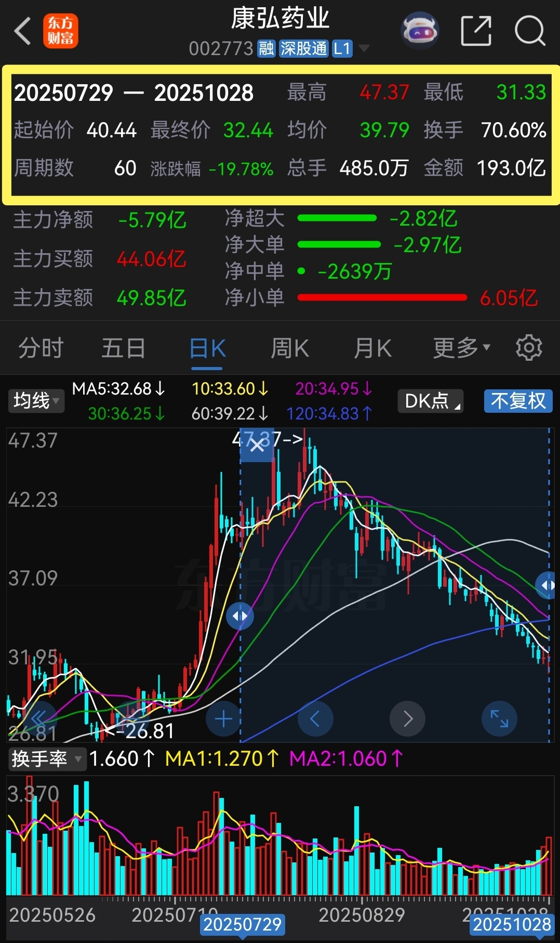Image resolution: width=560 pixels, height=943 pixels.
Task: Tap the 换手 value 70.60%
Action: (514, 130)
